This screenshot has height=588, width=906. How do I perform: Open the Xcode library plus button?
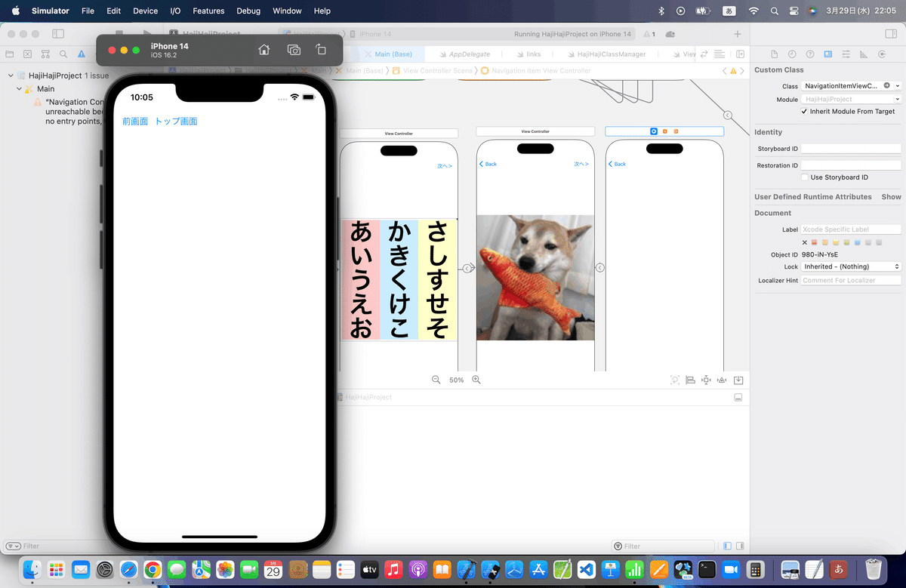tap(738, 34)
